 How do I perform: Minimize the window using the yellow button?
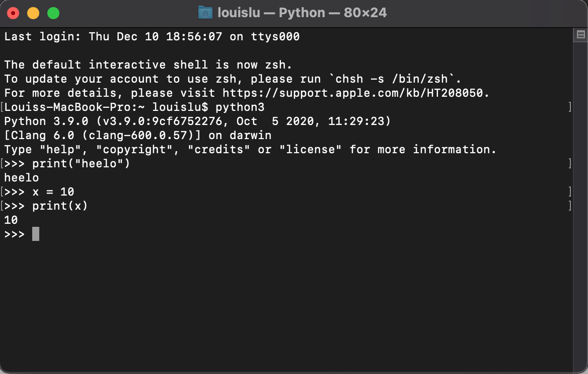[x=33, y=13]
